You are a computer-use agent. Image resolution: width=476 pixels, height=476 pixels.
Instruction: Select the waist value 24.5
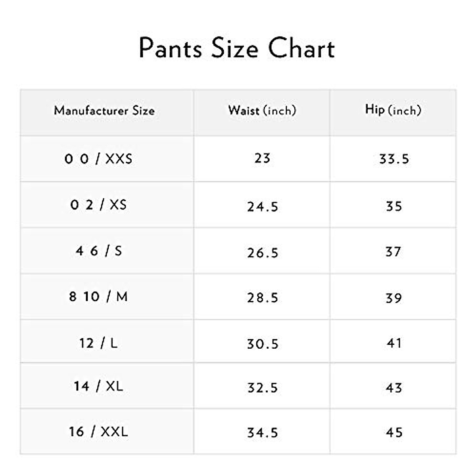pyautogui.click(x=263, y=207)
